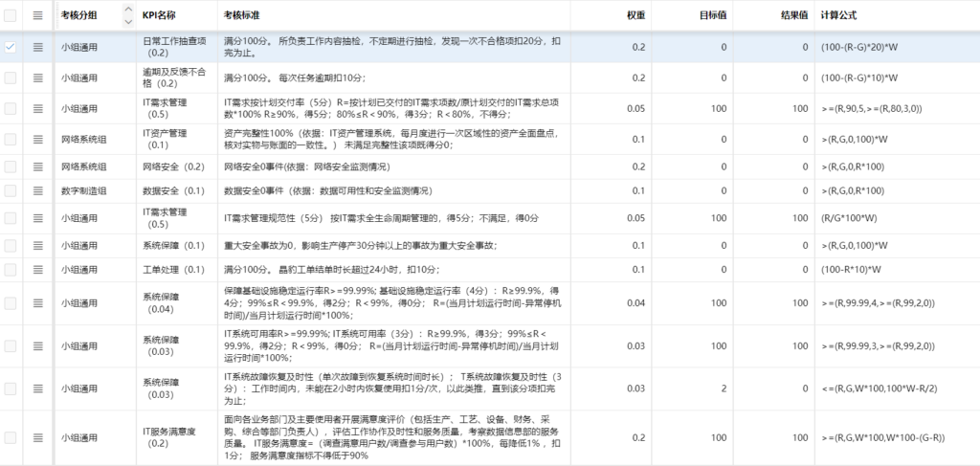Screen dimensions: 980x466
Task: Click the 权重 column header
Action: (636, 15)
